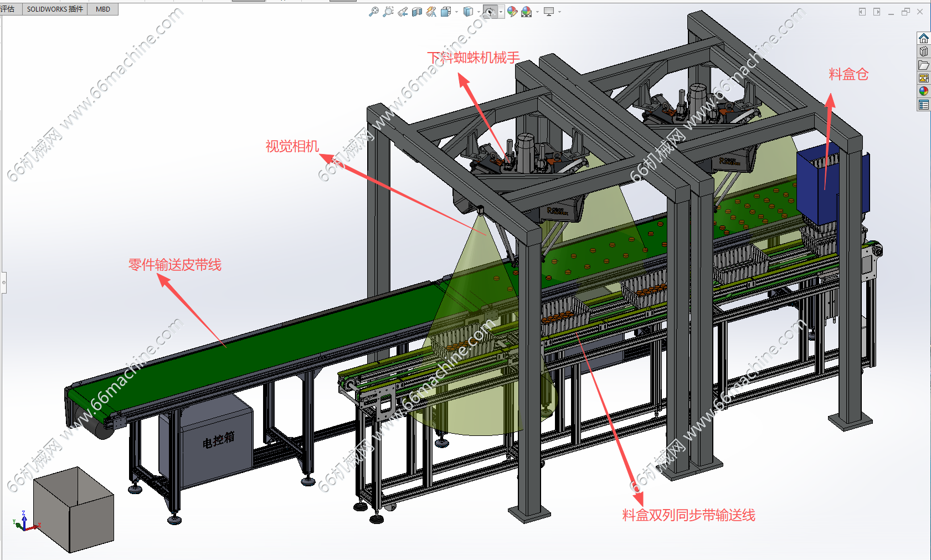Click the Previous View icon
This screenshot has height=560, width=931.
[x=403, y=12]
